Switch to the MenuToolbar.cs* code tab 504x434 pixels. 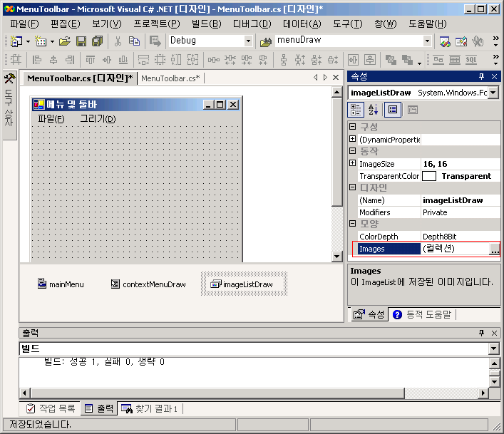(x=170, y=78)
